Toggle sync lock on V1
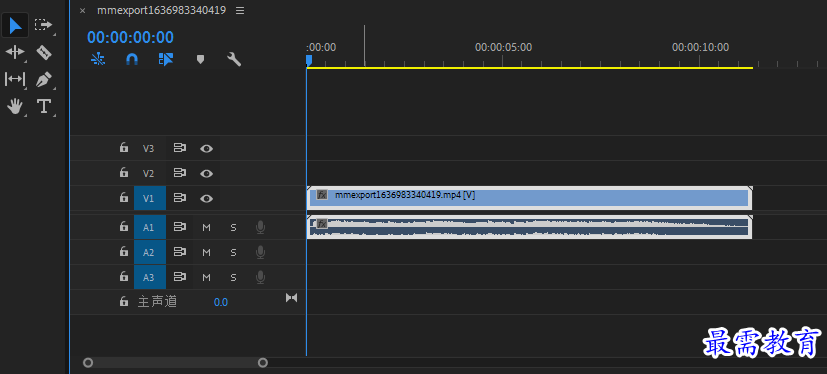Screen dimensions: 827x374 (180, 198)
